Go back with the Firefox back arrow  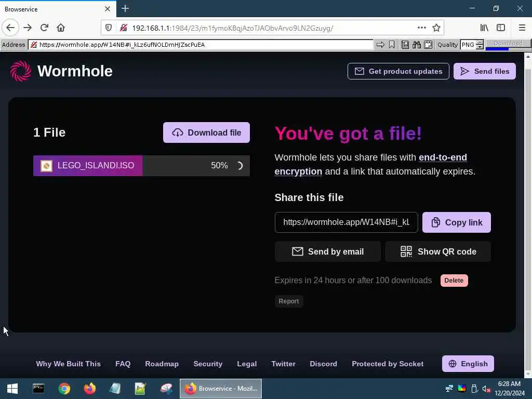pos(10,28)
